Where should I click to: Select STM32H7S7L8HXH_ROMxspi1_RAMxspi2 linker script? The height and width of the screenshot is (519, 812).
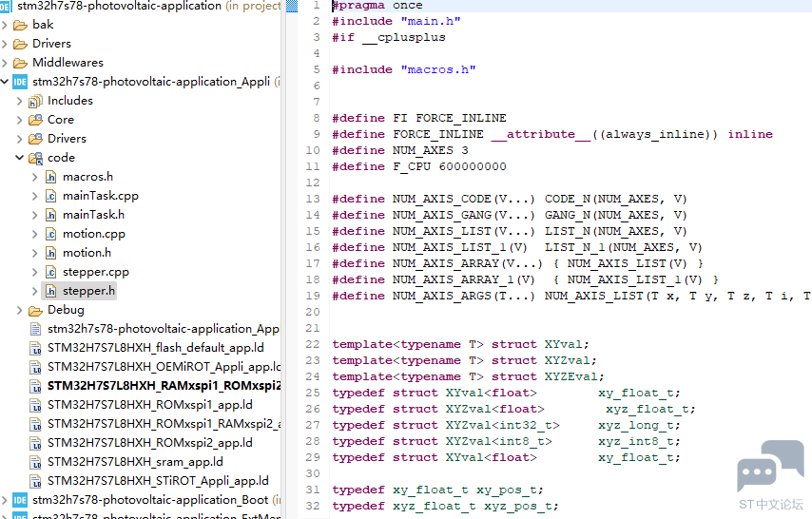click(164, 424)
